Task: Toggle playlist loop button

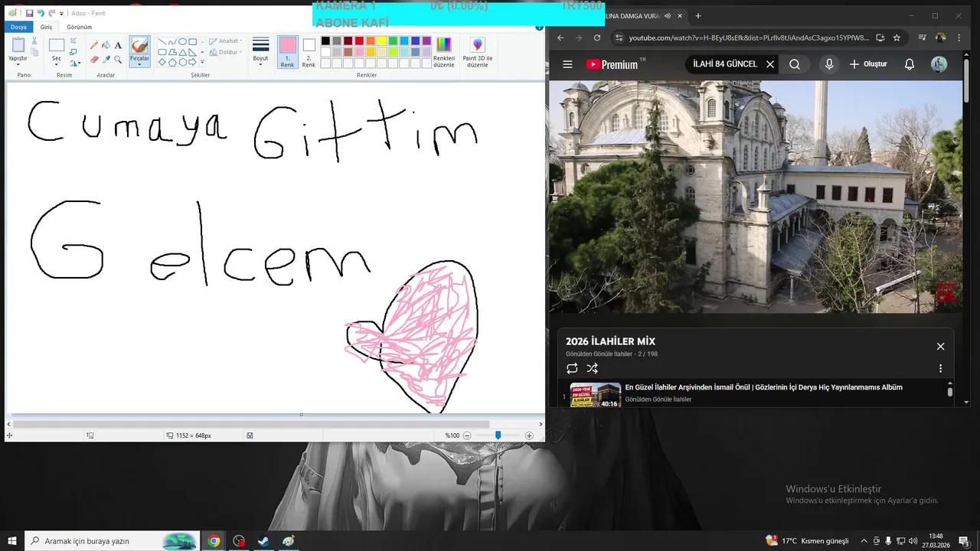Action: (572, 368)
